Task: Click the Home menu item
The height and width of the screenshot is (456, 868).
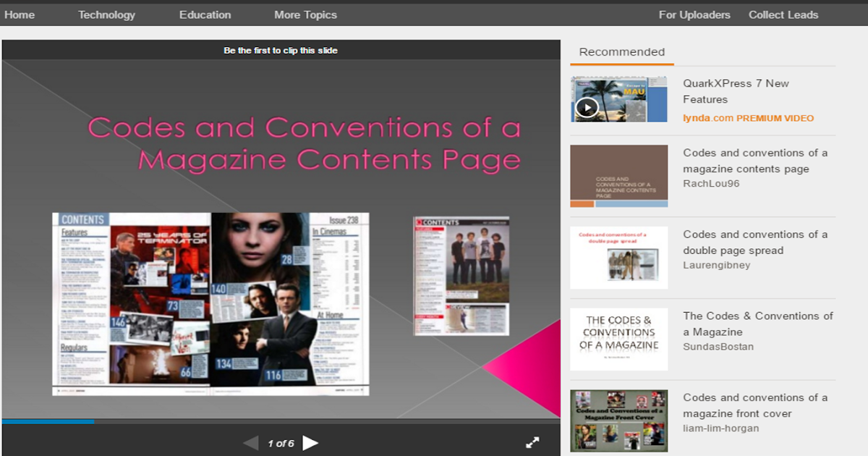Action: tap(20, 14)
